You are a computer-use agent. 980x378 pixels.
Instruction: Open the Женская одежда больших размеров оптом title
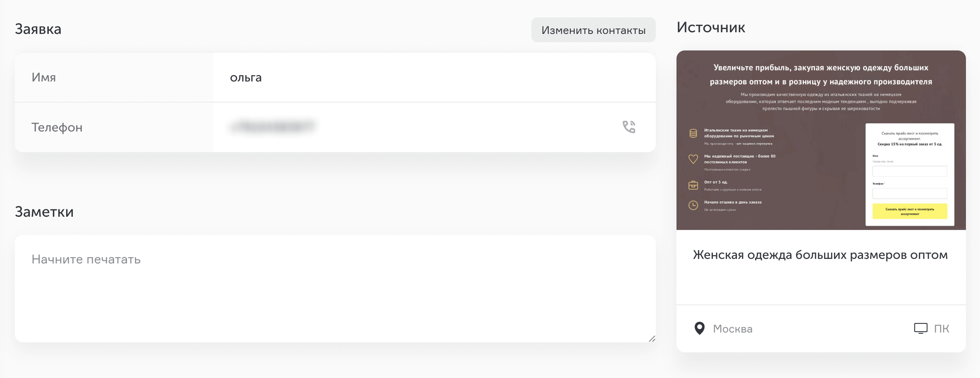click(820, 255)
